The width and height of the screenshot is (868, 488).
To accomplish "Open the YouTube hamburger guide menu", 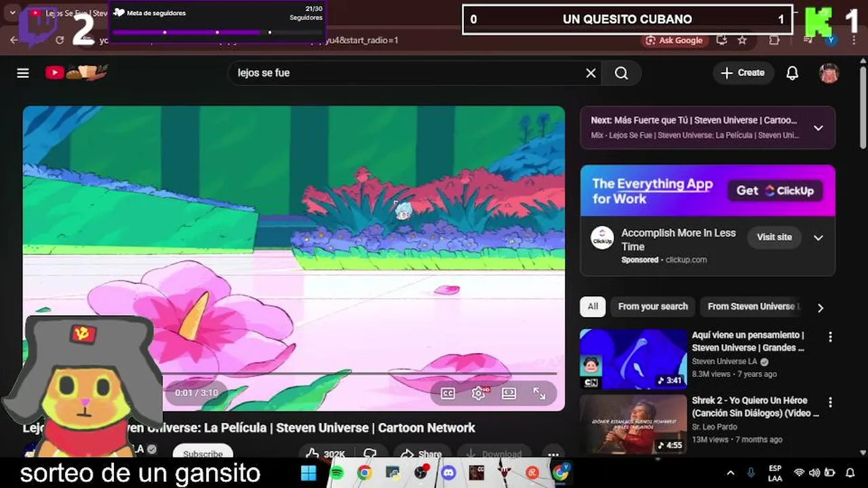I will point(23,73).
